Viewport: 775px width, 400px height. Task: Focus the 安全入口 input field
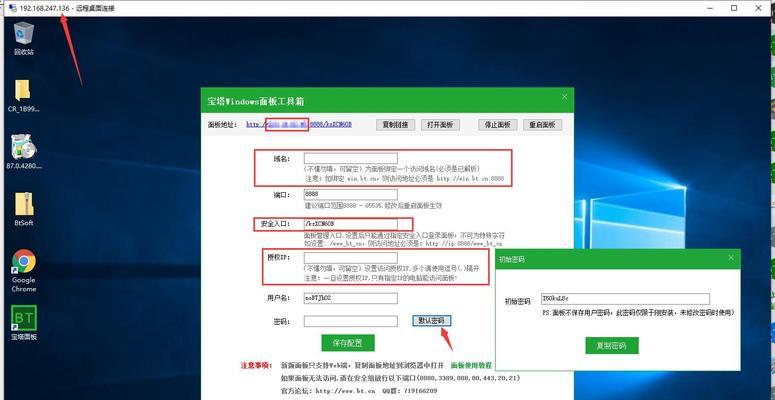tap(350, 224)
